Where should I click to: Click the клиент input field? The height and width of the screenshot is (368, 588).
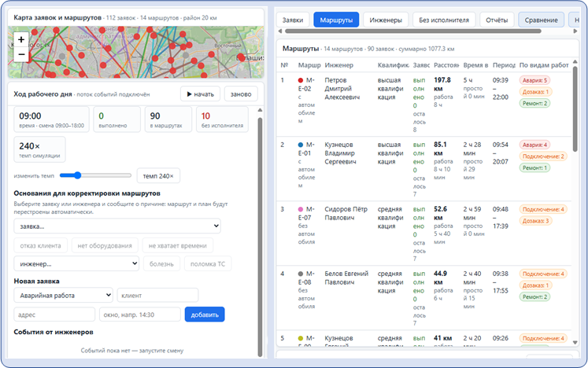(x=157, y=296)
